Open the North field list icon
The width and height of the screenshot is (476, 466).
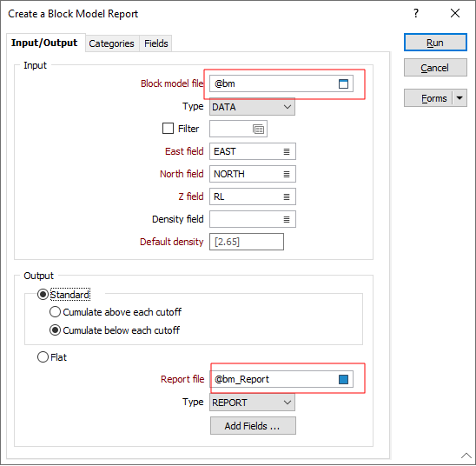287,175
